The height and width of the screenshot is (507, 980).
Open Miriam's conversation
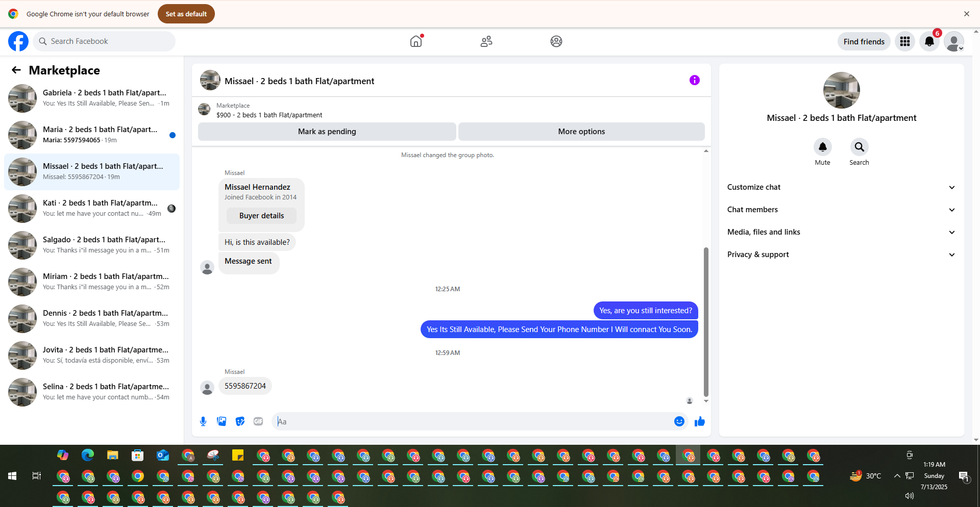[92, 282]
